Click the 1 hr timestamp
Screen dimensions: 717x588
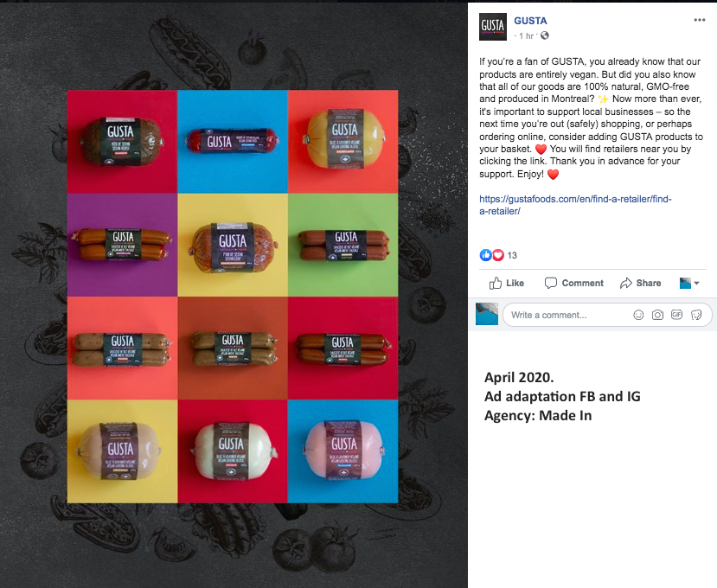click(x=526, y=36)
